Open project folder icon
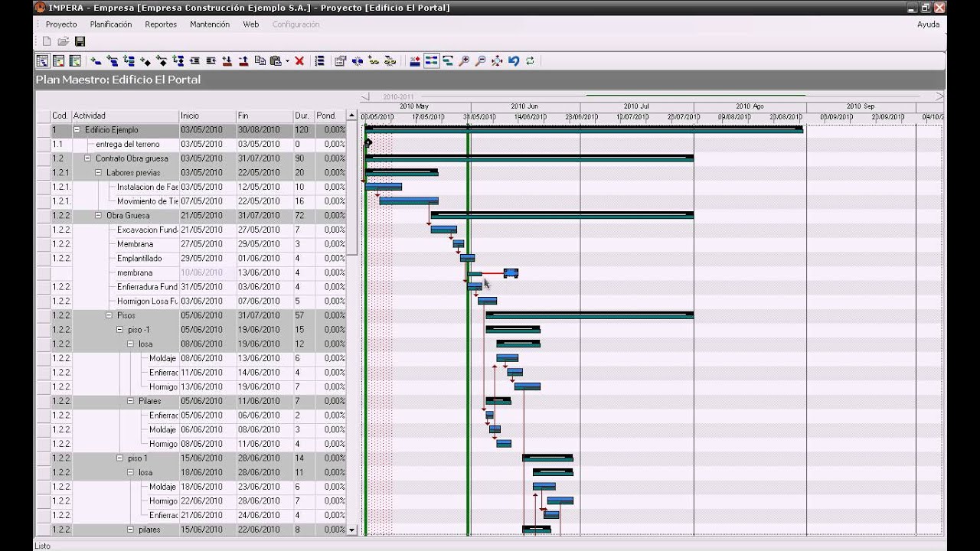Viewport: 980px width, 551px height. 64,41
